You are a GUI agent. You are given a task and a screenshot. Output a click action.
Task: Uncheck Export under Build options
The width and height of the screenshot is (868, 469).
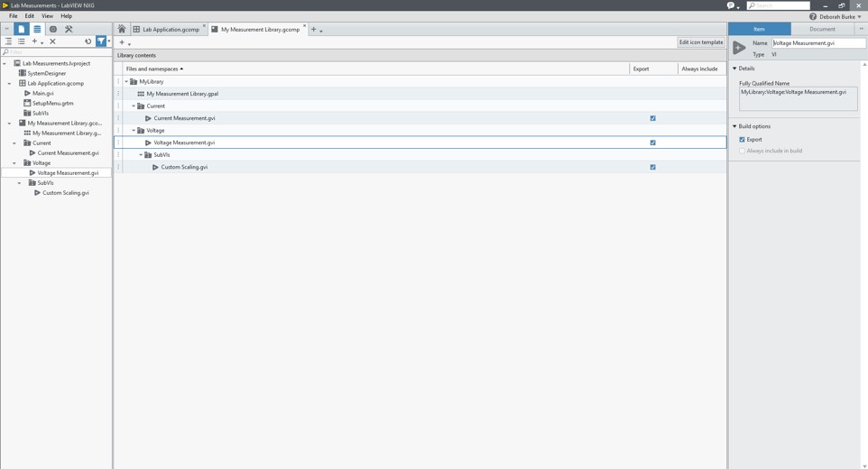pyautogui.click(x=742, y=140)
